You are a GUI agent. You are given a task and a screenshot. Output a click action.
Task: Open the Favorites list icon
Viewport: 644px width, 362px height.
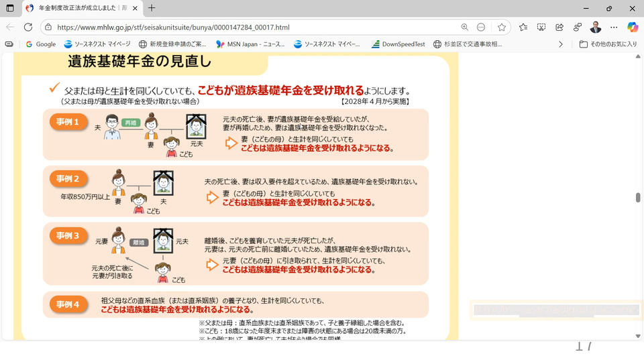click(x=523, y=27)
